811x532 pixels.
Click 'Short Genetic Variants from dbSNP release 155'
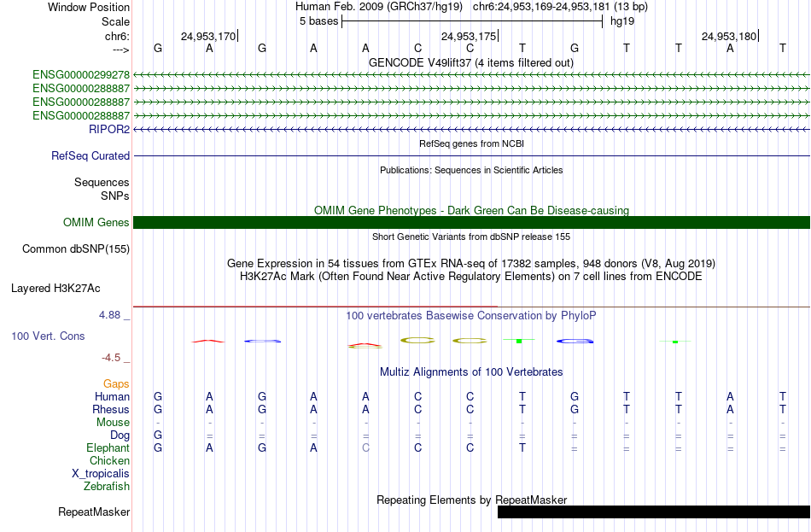471,237
